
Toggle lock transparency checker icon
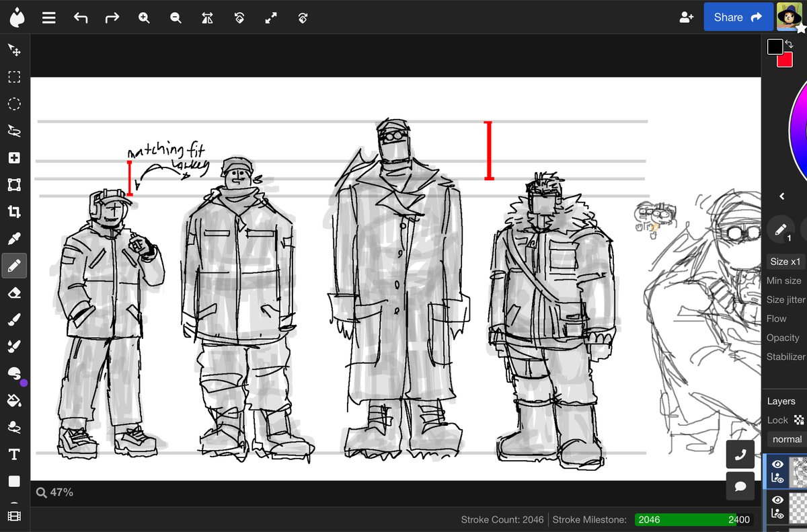[799, 420]
